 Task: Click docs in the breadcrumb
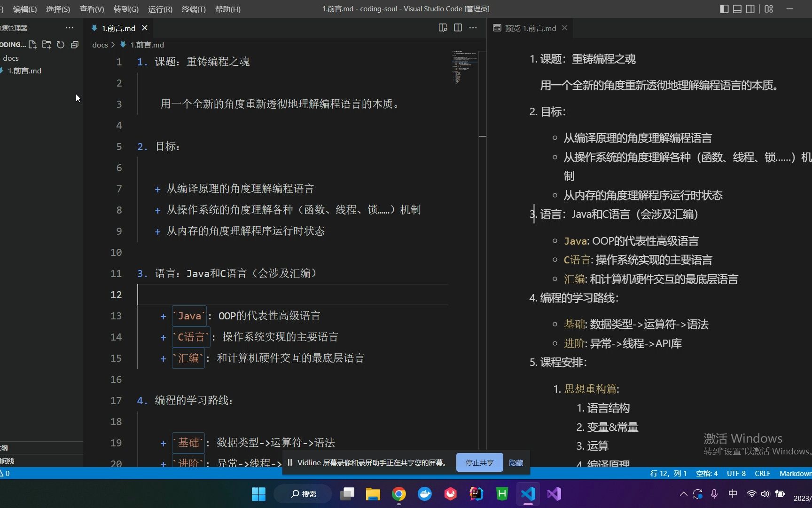100,45
